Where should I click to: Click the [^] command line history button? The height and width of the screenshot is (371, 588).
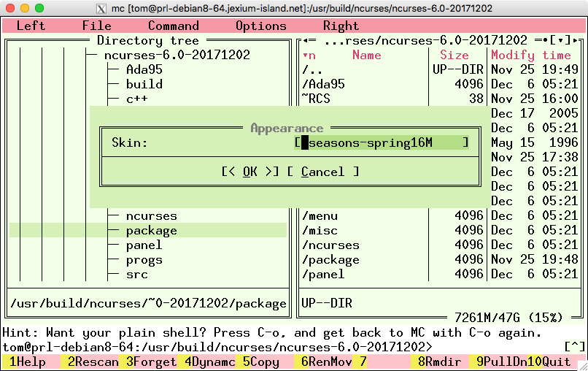click(574, 346)
